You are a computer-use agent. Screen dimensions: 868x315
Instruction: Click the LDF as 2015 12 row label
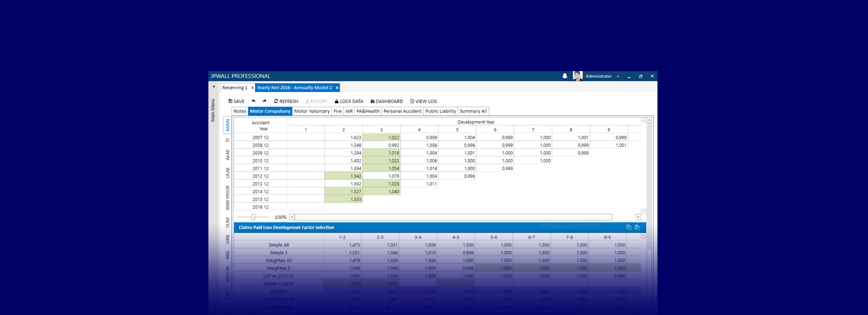coord(278,276)
